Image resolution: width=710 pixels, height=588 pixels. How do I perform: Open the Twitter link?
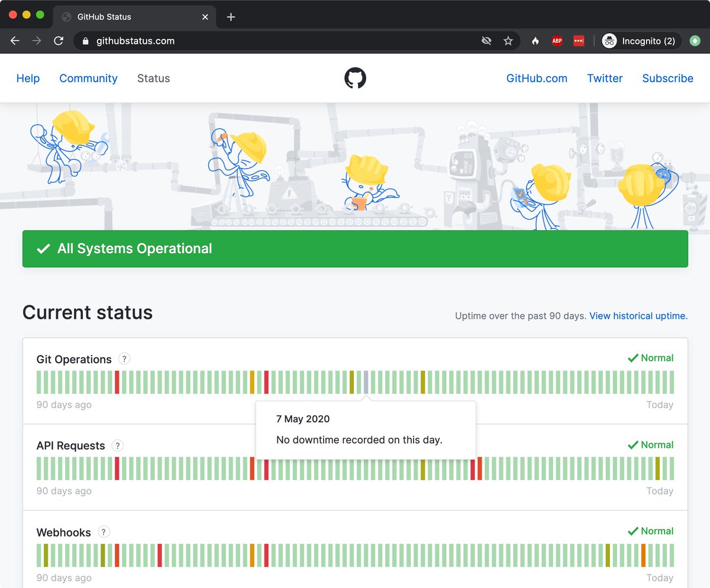605,78
